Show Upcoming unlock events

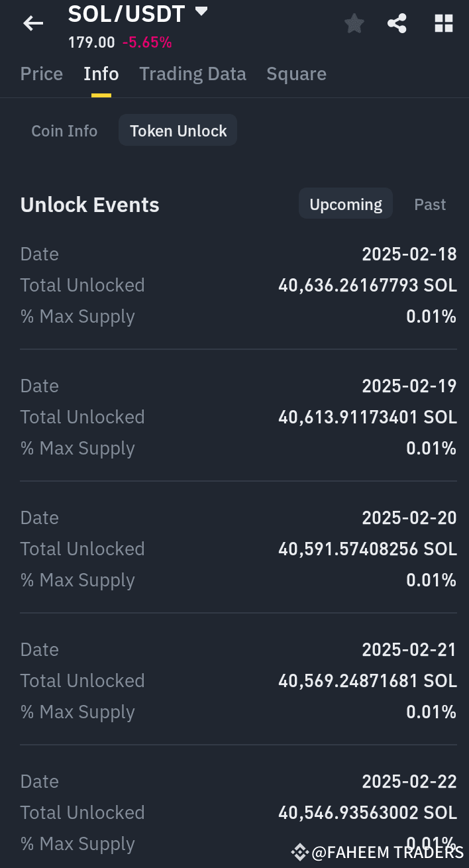(346, 204)
